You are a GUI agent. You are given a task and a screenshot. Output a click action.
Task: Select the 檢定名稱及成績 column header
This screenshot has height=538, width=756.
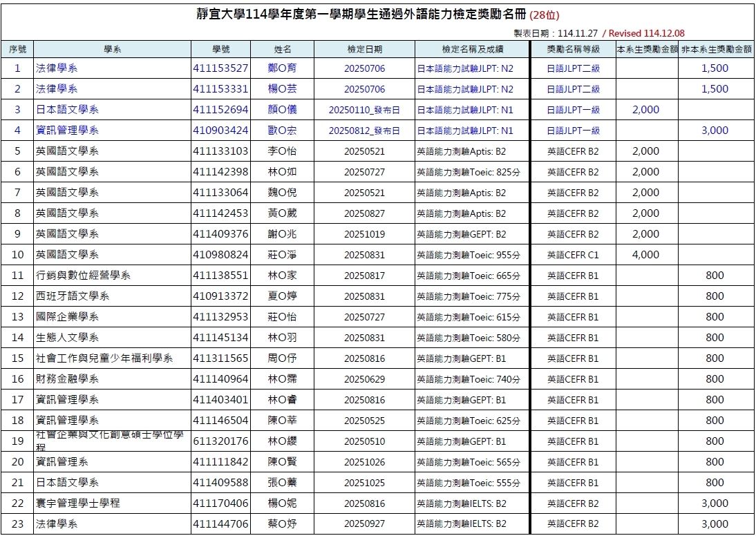coord(472,50)
